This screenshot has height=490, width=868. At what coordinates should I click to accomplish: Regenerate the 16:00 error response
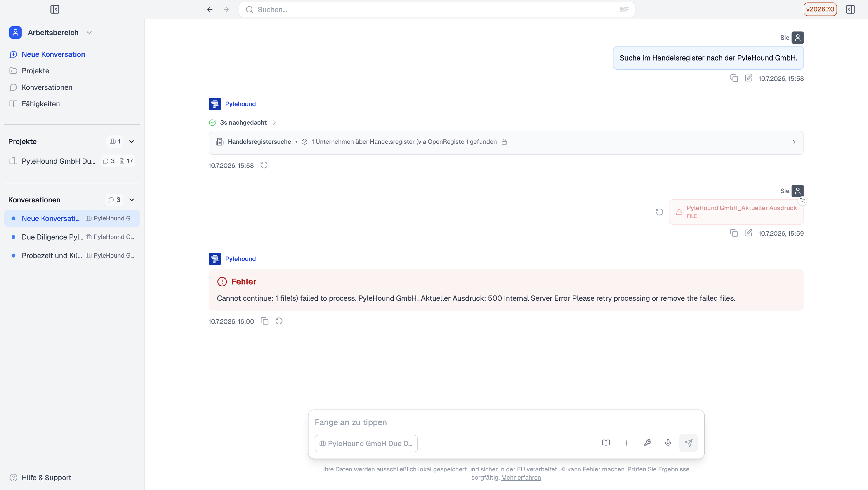279,321
